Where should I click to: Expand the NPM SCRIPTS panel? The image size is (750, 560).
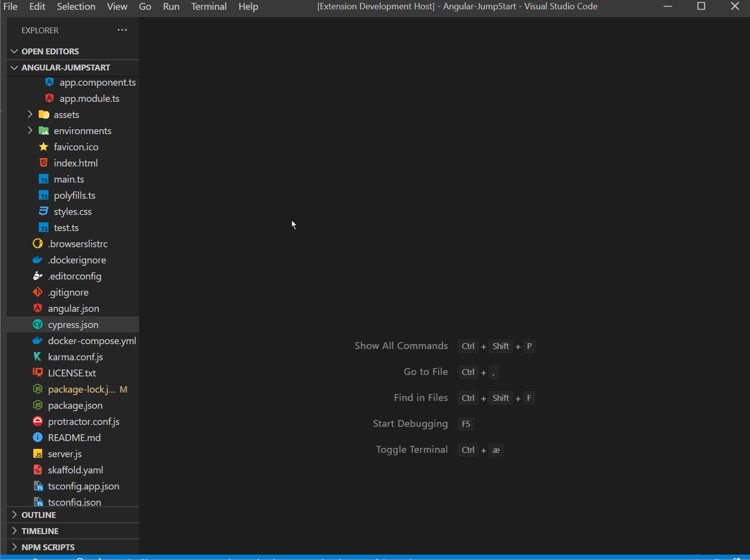tap(14, 547)
